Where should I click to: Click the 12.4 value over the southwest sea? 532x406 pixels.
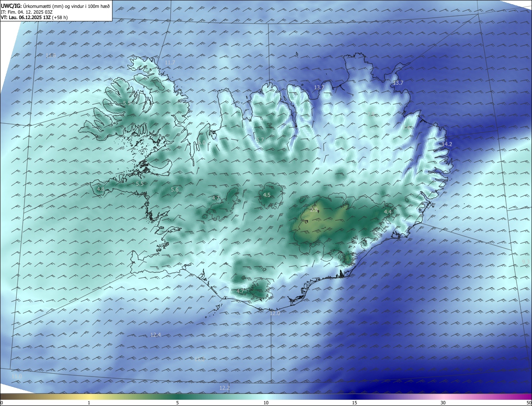pyautogui.click(x=155, y=335)
